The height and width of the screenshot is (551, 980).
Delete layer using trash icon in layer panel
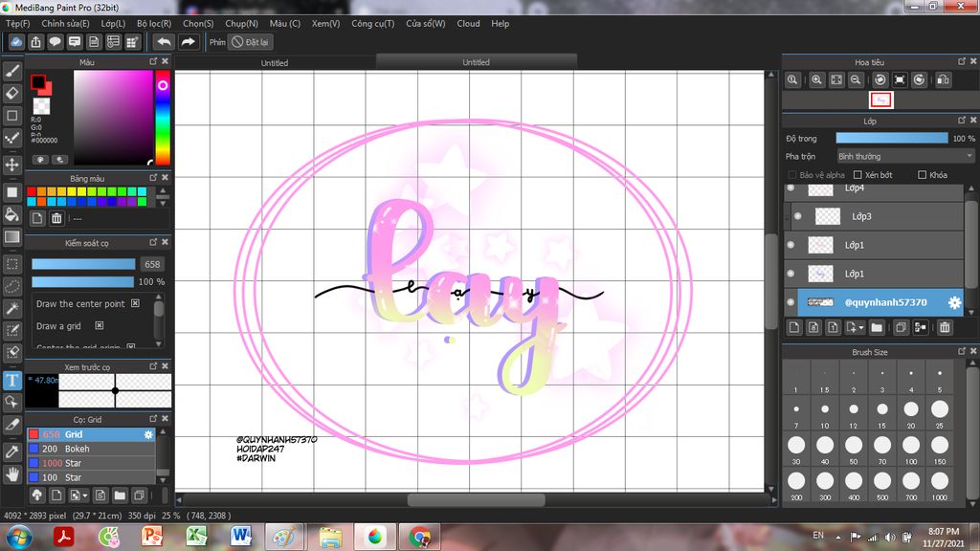pyautogui.click(x=945, y=327)
